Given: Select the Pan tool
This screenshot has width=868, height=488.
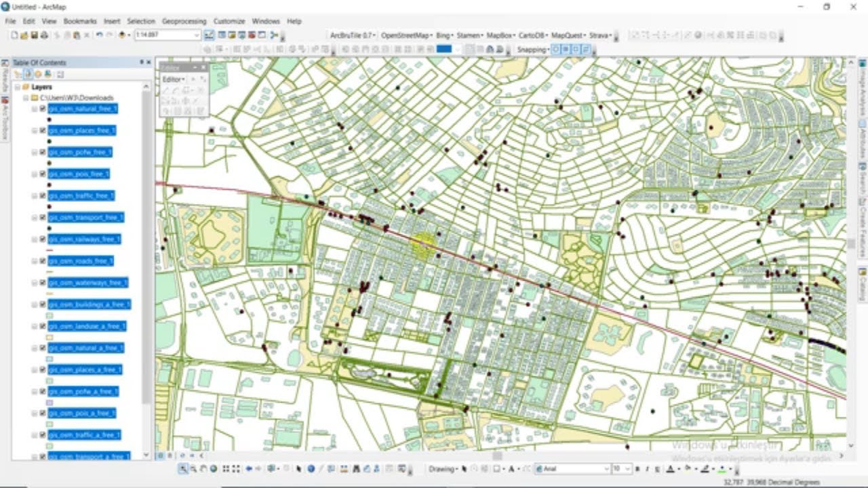Looking at the screenshot, I should pos(203,469).
